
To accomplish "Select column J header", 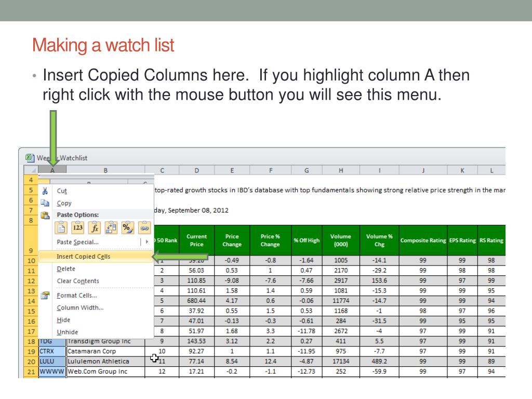I will coord(423,170).
